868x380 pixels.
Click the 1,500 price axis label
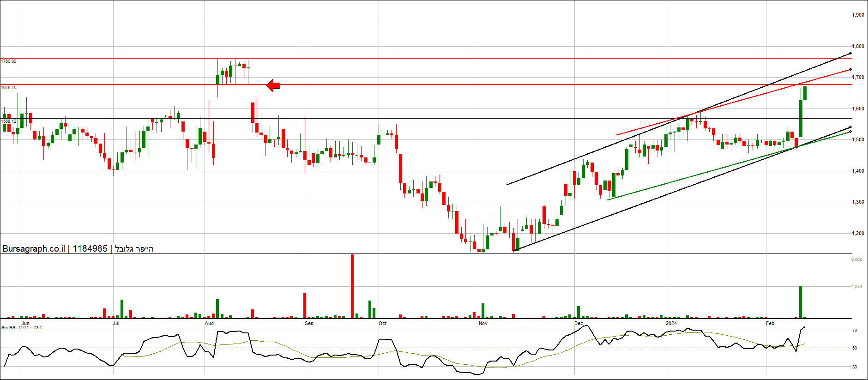(858, 139)
